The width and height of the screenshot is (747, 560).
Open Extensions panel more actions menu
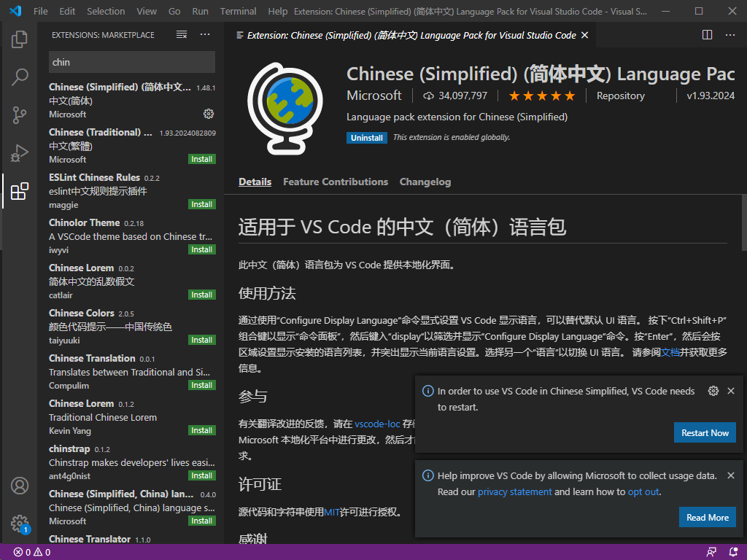(x=205, y=34)
